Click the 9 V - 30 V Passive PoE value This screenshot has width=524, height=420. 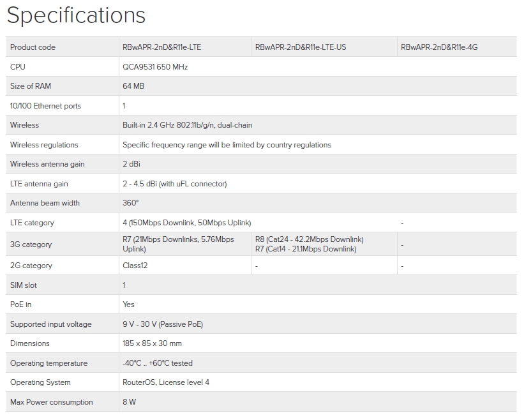[x=162, y=324]
